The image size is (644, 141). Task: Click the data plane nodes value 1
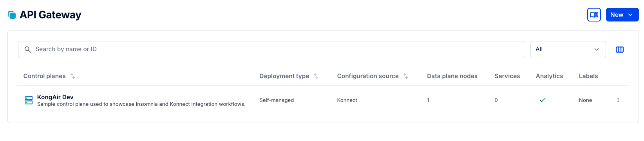pyautogui.click(x=428, y=100)
